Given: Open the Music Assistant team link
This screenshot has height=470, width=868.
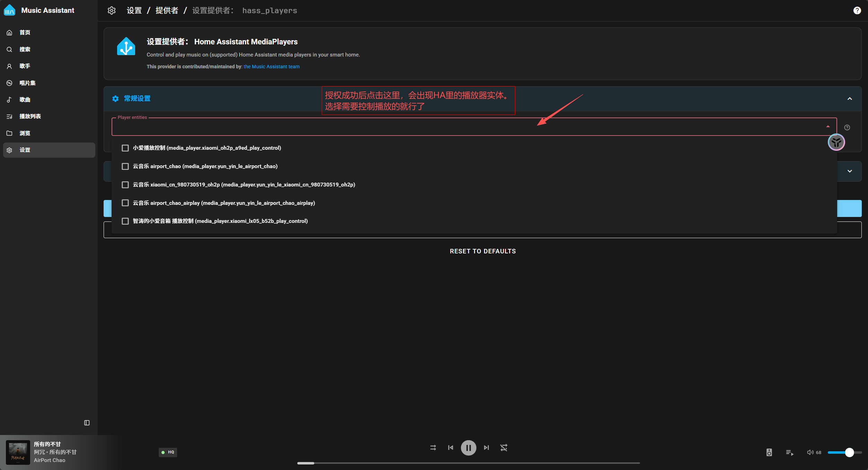Looking at the screenshot, I should (271, 67).
